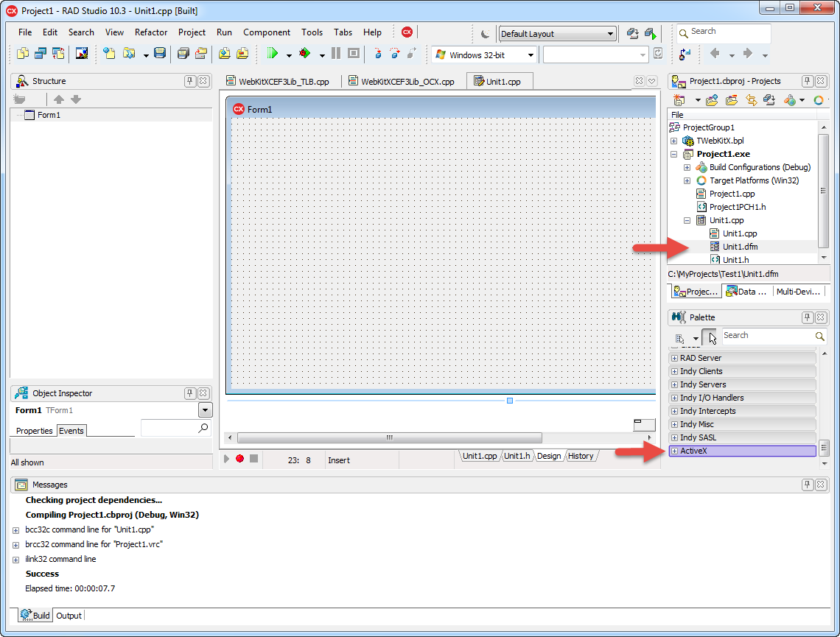Click move-down arrow in Structure panel

(x=76, y=99)
